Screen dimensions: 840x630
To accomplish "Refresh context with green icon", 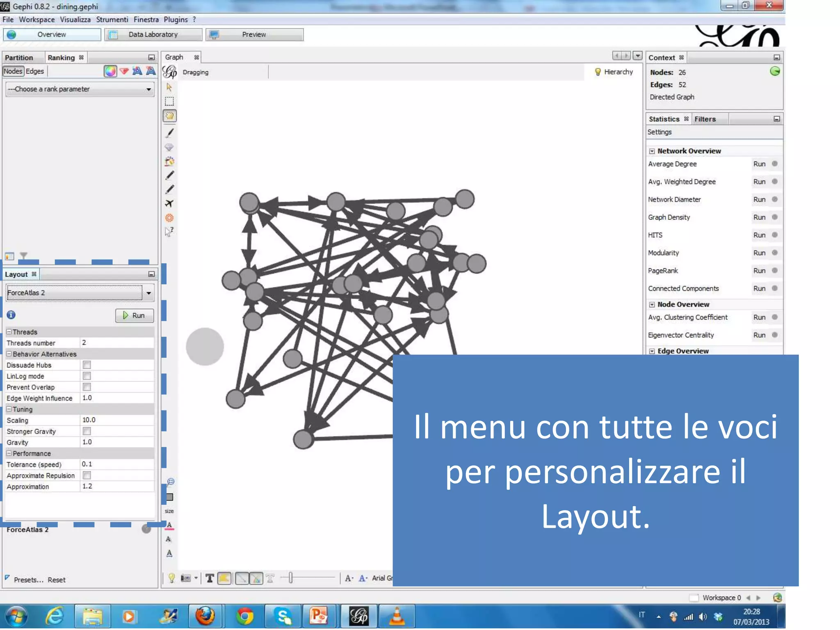I will (775, 71).
